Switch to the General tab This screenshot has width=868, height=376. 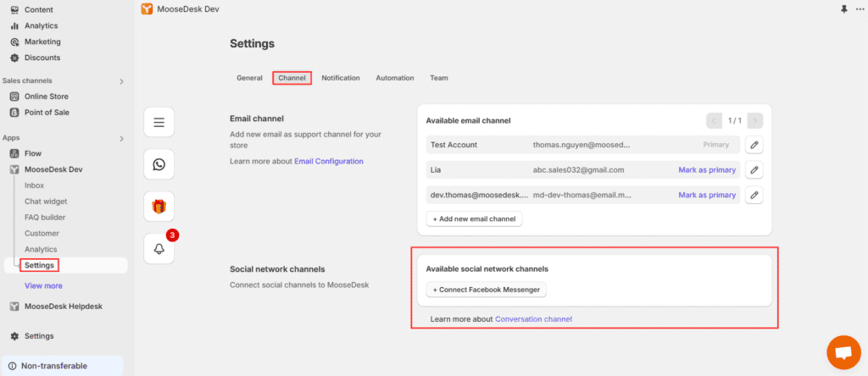[250, 78]
